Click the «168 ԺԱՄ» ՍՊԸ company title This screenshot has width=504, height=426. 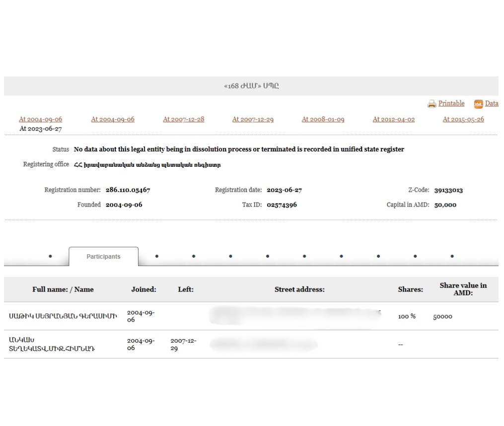click(251, 86)
